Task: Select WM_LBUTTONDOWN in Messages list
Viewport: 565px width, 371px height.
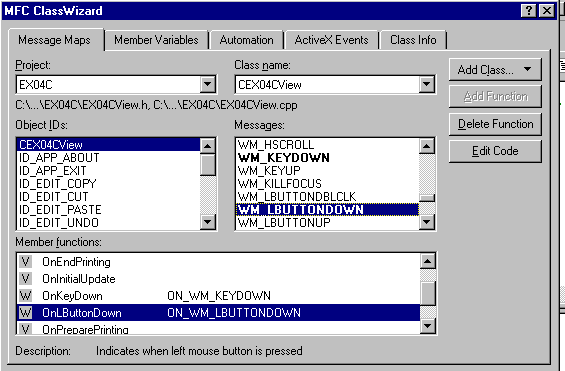Action: [328, 210]
